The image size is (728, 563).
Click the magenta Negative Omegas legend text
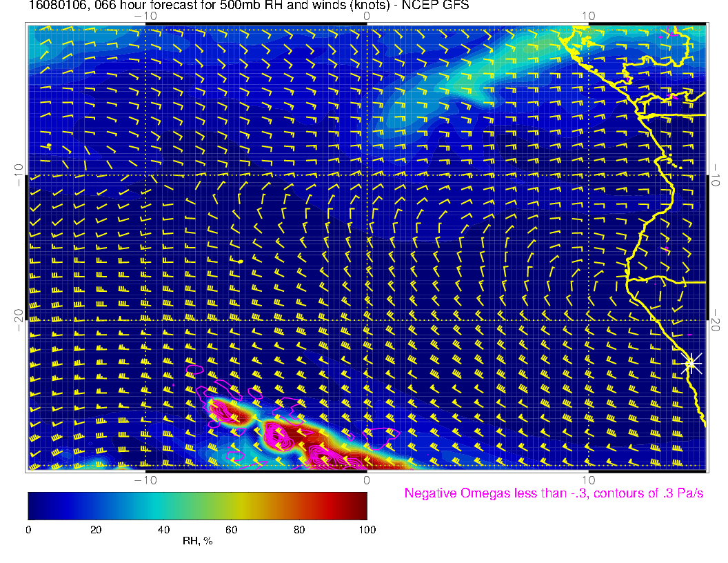coord(554,493)
